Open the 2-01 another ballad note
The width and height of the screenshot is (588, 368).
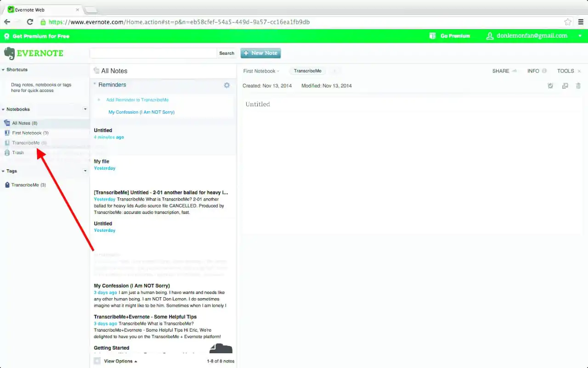pos(163,202)
